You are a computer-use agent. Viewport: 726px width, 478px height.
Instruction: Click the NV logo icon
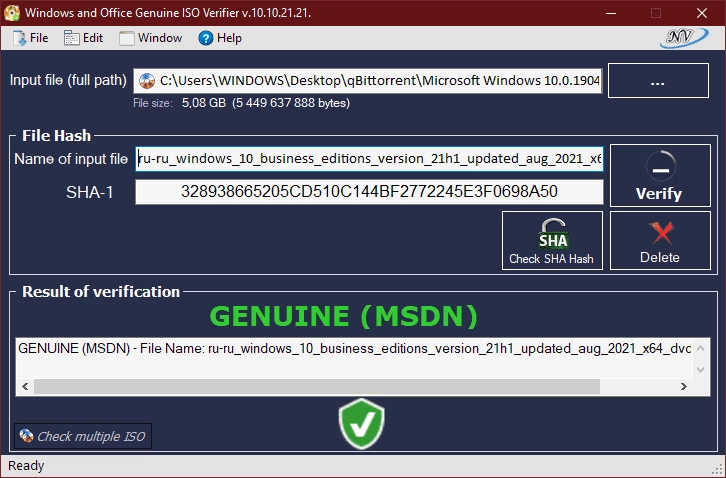pos(684,38)
